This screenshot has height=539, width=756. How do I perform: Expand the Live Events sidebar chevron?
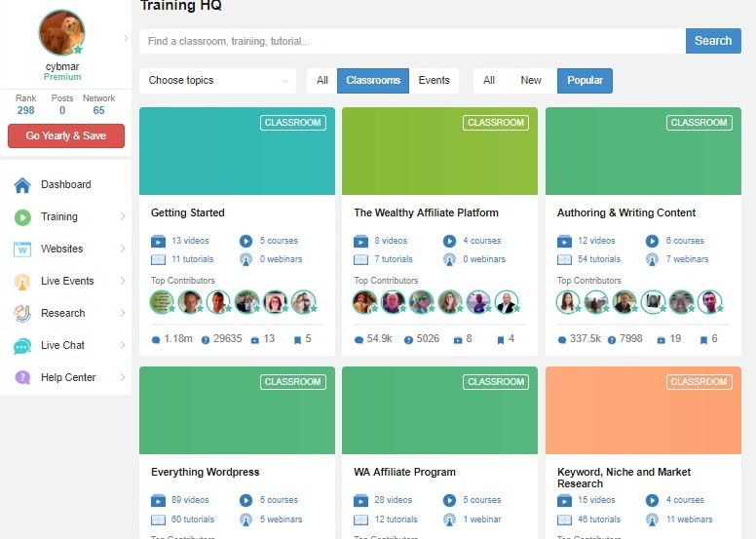pyautogui.click(x=123, y=281)
